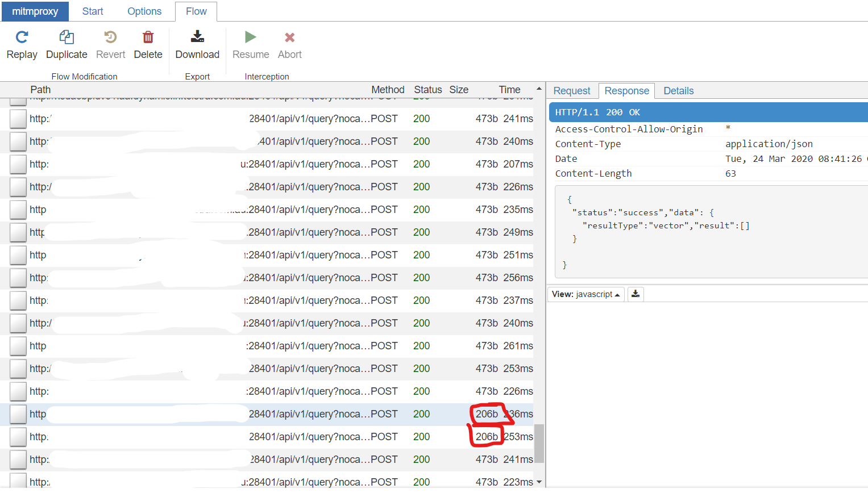The width and height of the screenshot is (868, 493).
Task: Click the icon of the 237ms flow
Action: pos(18,300)
